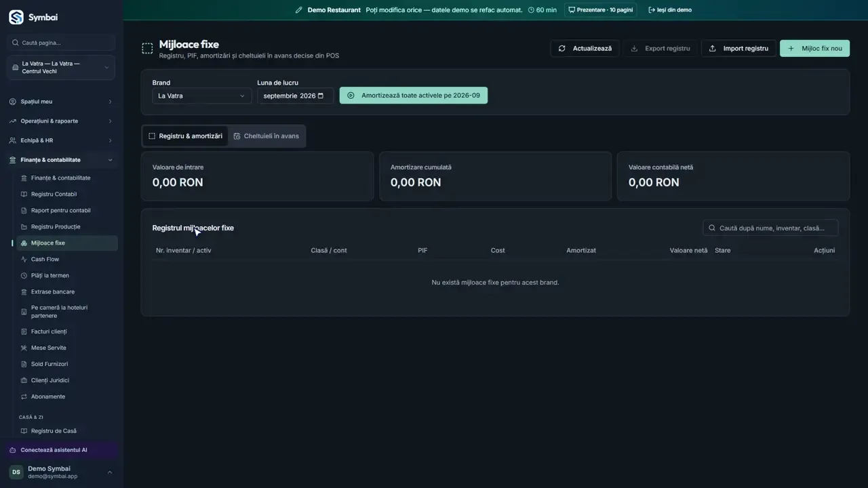Screen dimensions: 868x488
Task: Click the Mijloace fixe page header icon
Action: pyautogui.click(x=147, y=48)
